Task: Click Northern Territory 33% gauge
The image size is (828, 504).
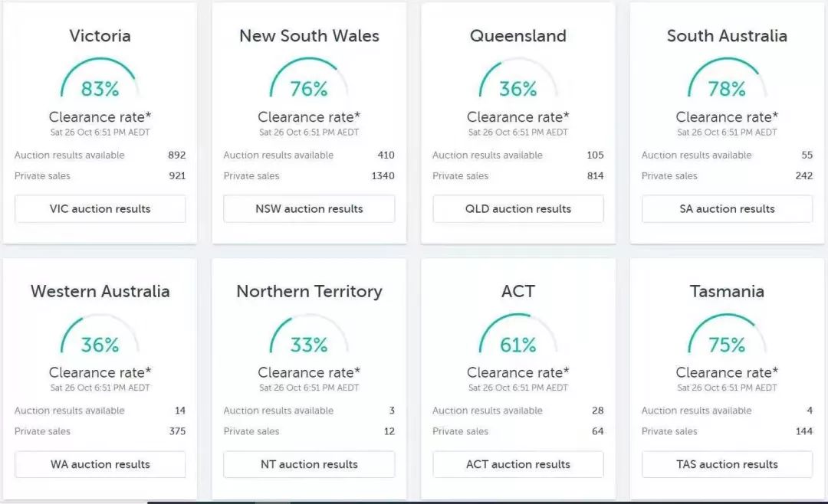Action: coord(309,334)
